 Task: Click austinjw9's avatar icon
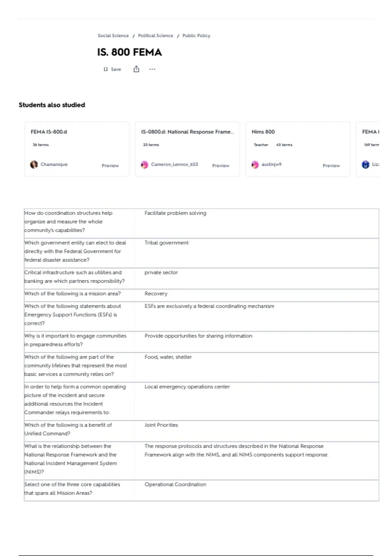click(255, 165)
